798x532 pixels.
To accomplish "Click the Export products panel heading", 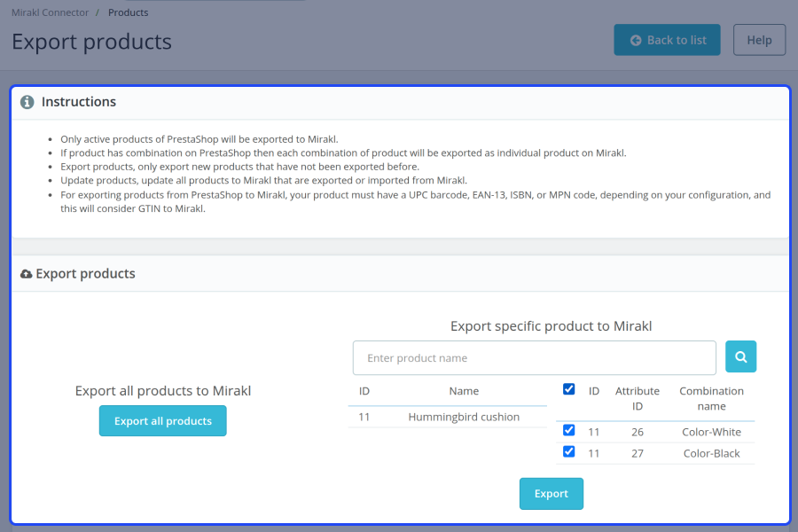I will [x=85, y=274].
